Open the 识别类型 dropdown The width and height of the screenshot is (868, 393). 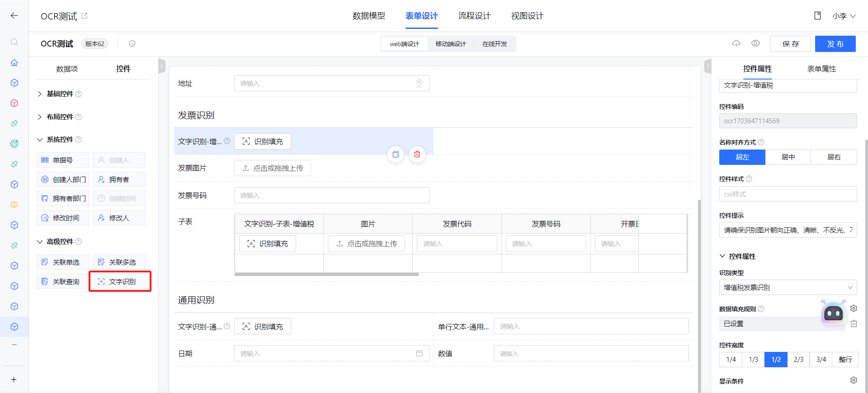[x=788, y=287]
